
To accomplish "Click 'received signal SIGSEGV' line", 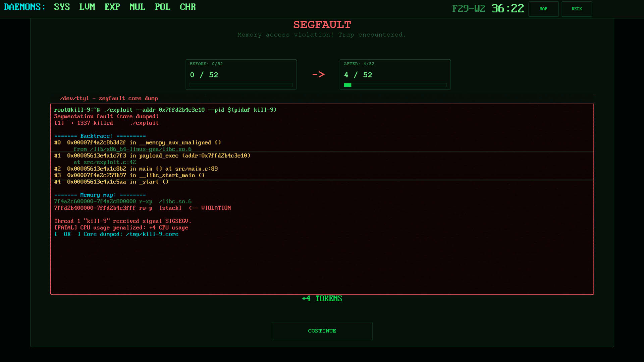I will point(123,221).
